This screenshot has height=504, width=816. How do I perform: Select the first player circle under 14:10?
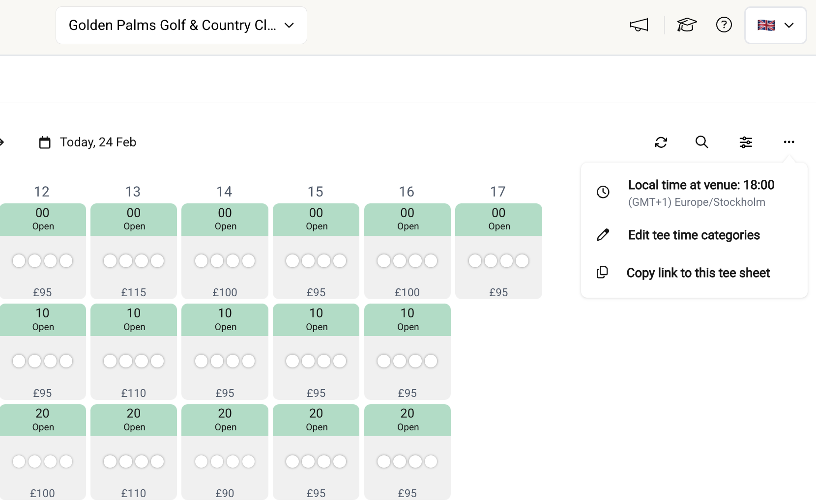pyautogui.click(x=201, y=361)
